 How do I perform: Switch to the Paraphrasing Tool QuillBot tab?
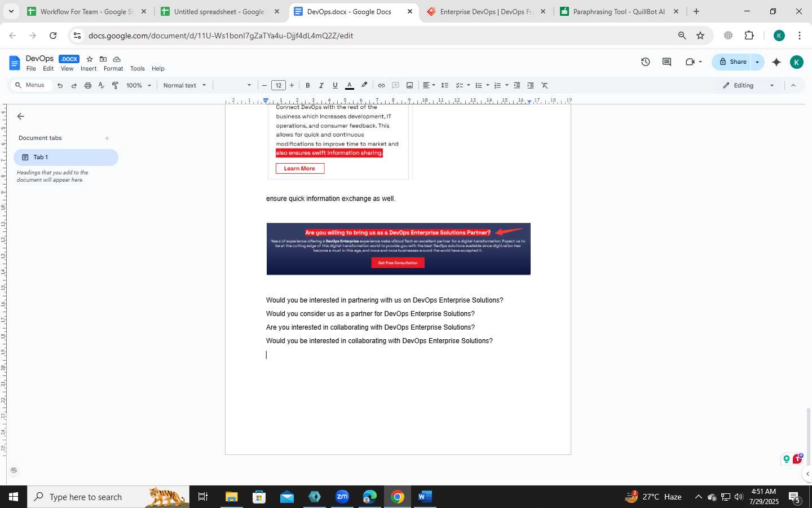pyautogui.click(x=619, y=11)
